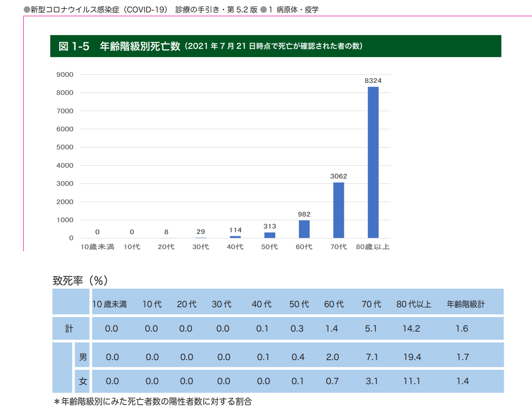The image size is (532, 411).
Task: Click the 14.2 value in the 計 row
Action: [411, 329]
